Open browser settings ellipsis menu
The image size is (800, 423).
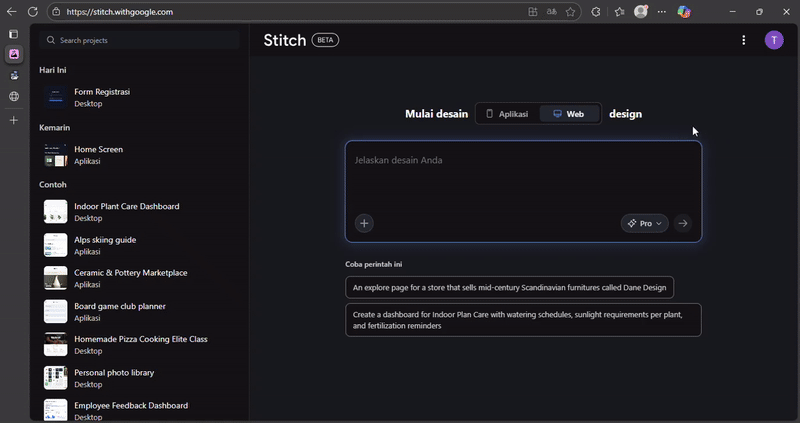(x=662, y=12)
